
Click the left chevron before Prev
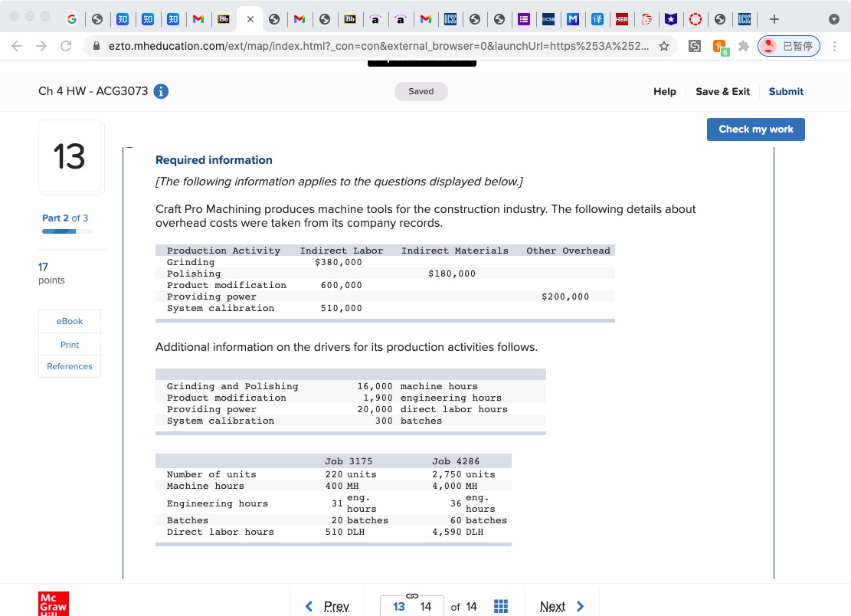pos(309,606)
